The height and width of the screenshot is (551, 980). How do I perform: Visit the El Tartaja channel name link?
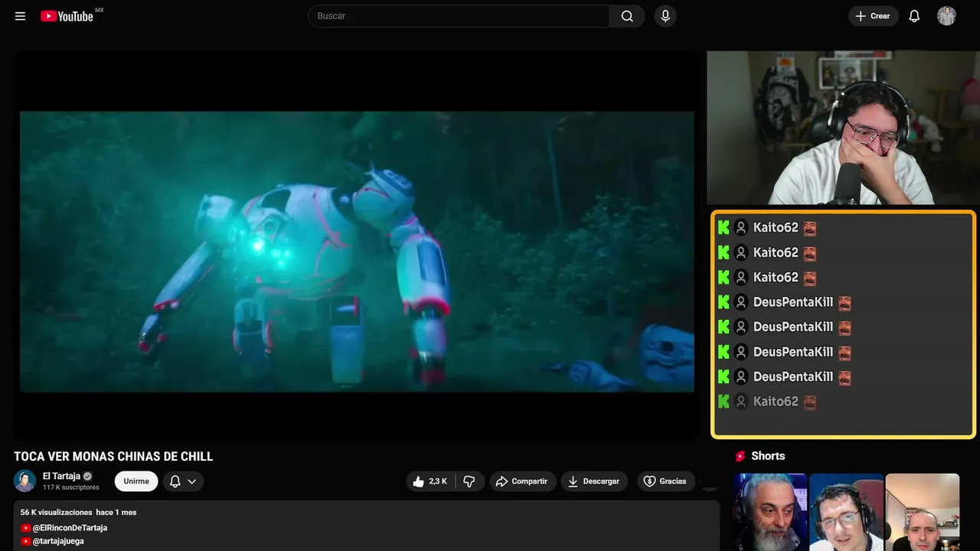61,476
